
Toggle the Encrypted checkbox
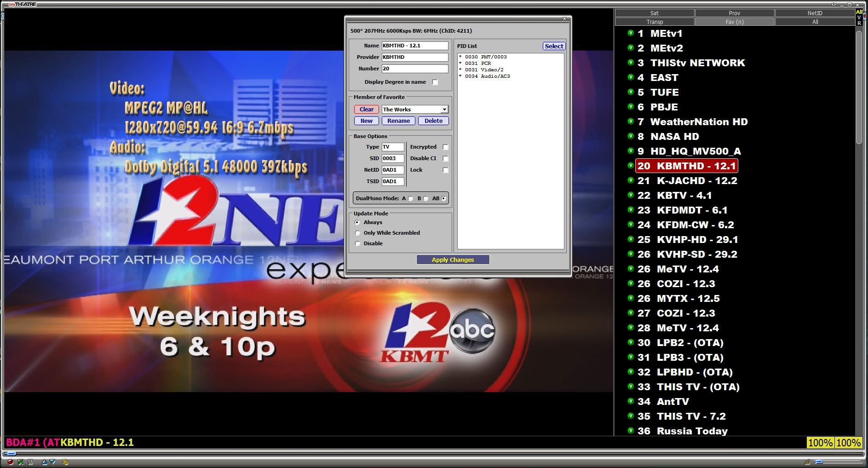(445, 147)
